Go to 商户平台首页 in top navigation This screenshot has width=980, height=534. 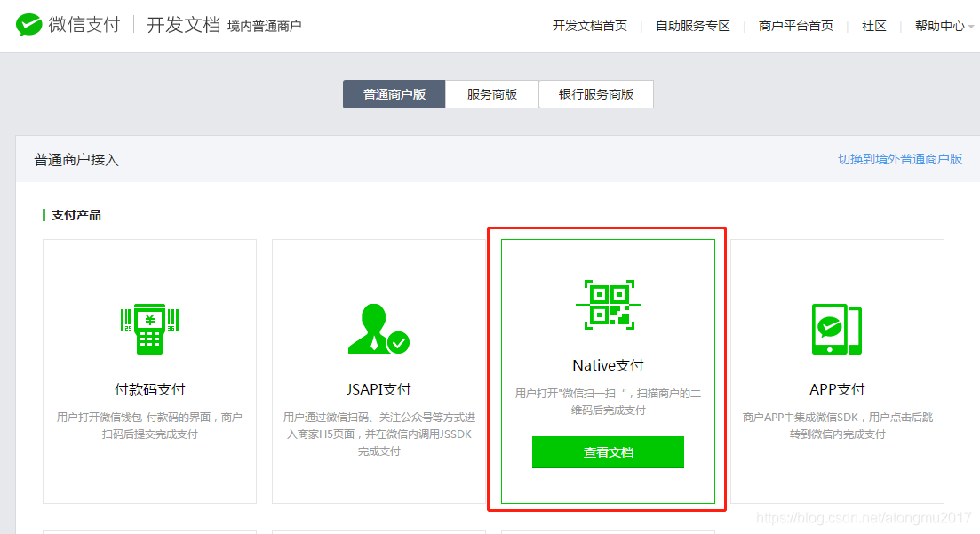point(795,26)
